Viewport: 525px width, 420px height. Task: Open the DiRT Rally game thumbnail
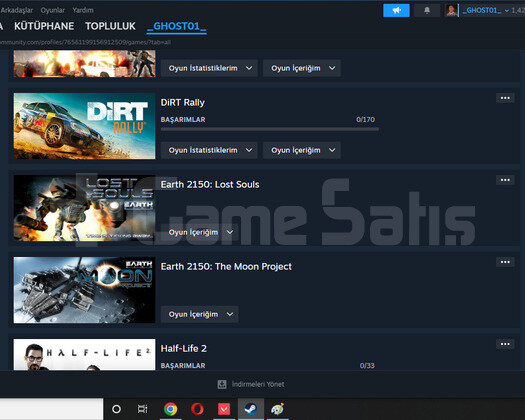click(x=84, y=126)
